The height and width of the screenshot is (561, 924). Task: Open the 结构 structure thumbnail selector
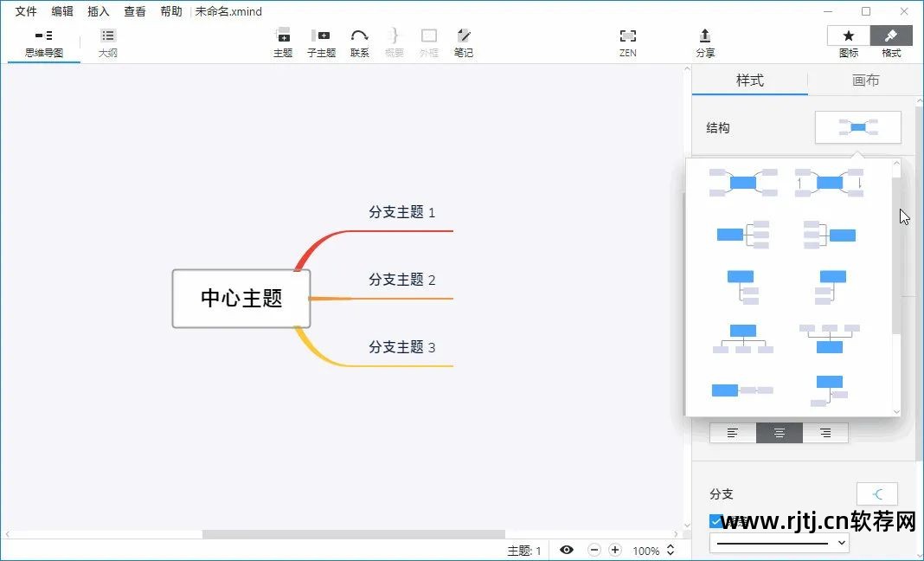[x=857, y=126]
